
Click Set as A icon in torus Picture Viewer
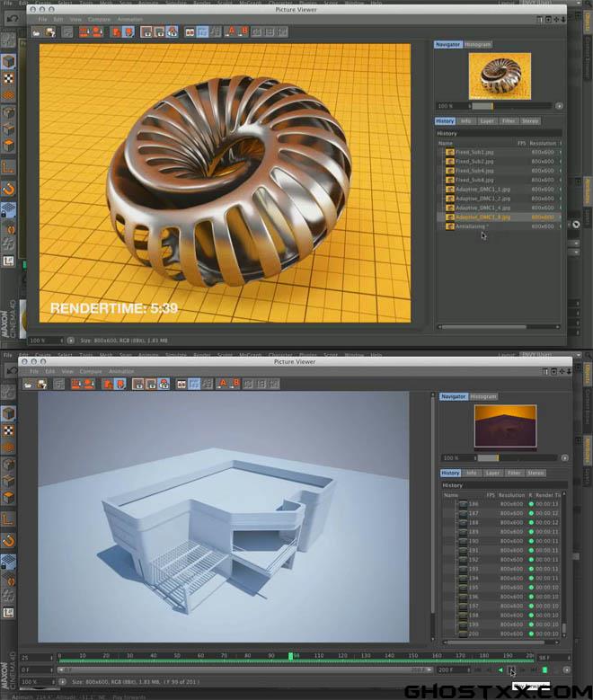pos(230,31)
